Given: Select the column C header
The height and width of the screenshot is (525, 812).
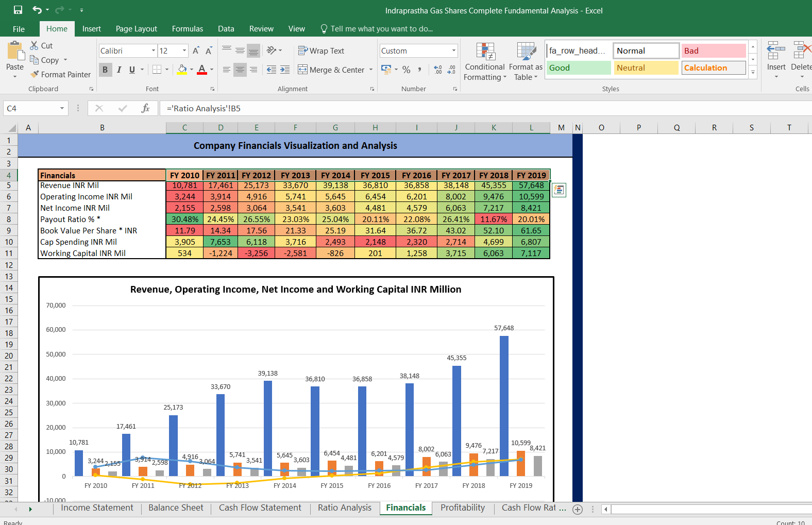Looking at the screenshot, I should [184, 128].
